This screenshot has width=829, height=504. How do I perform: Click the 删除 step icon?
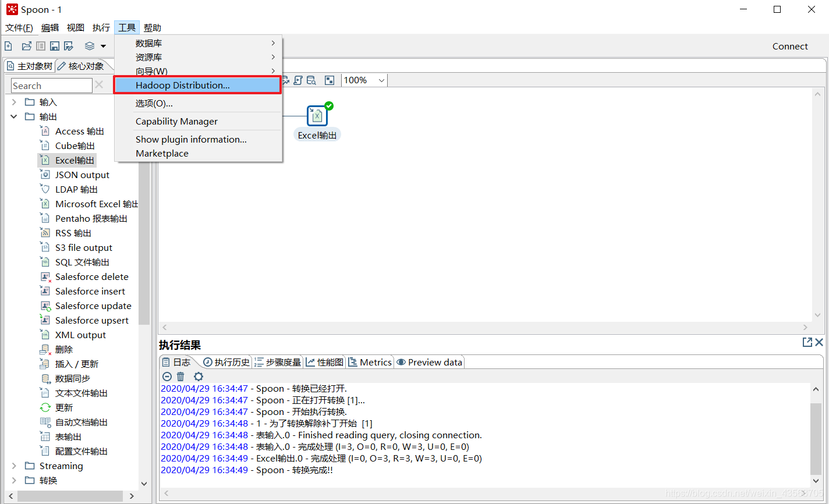coord(45,349)
